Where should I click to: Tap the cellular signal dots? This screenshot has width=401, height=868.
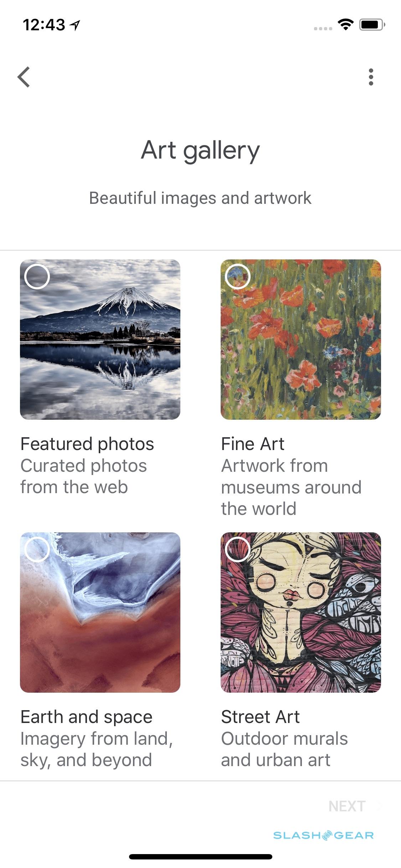pos(323,29)
